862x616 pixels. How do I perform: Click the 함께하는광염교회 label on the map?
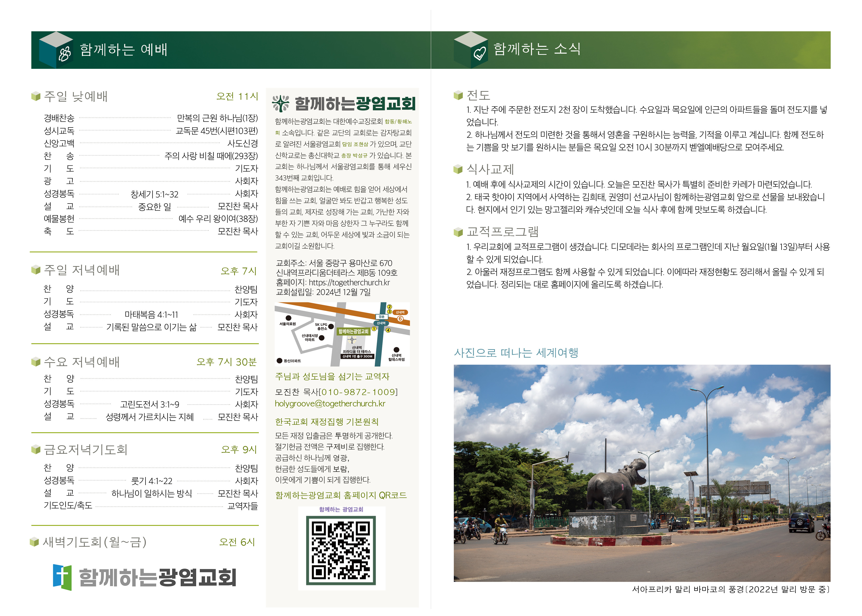[x=353, y=331]
